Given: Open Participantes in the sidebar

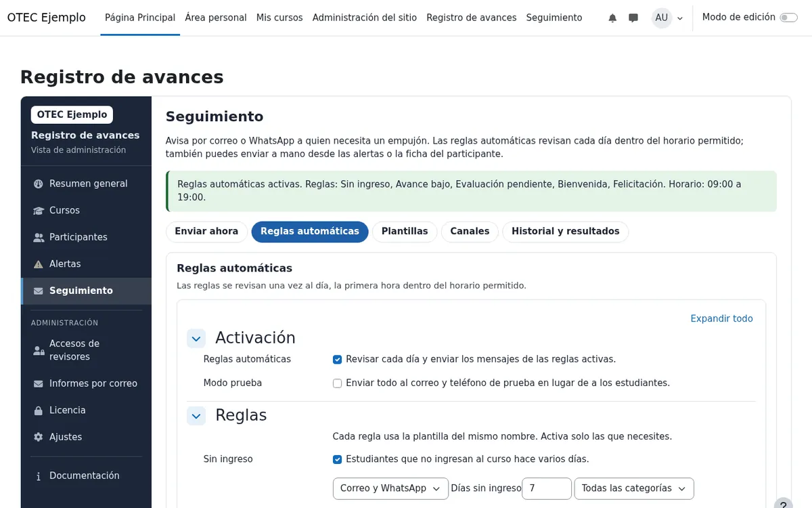Looking at the screenshot, I should [x=87, y=237].
